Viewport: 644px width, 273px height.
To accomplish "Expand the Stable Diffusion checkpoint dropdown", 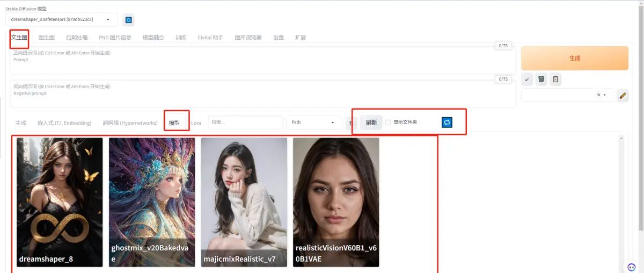I will click(62, 19).
